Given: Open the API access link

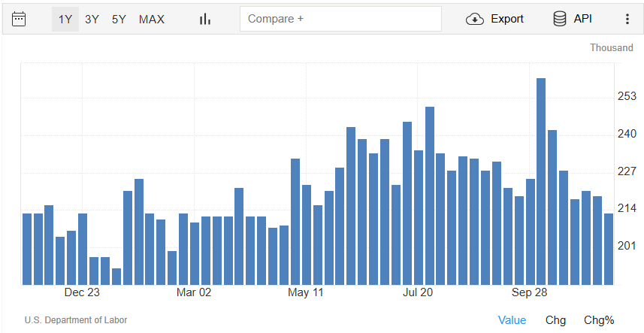Looking at the screenshot, I should (583, 19).
